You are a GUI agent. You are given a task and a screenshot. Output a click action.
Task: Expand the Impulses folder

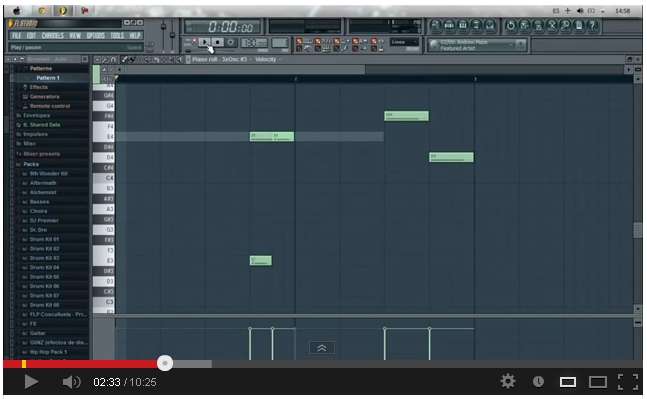[35, 134]
